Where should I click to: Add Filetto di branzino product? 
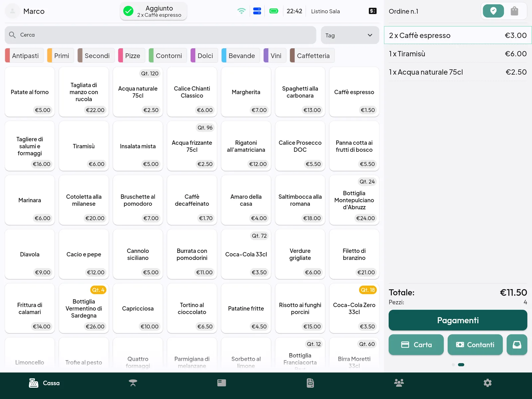(354, 254)
